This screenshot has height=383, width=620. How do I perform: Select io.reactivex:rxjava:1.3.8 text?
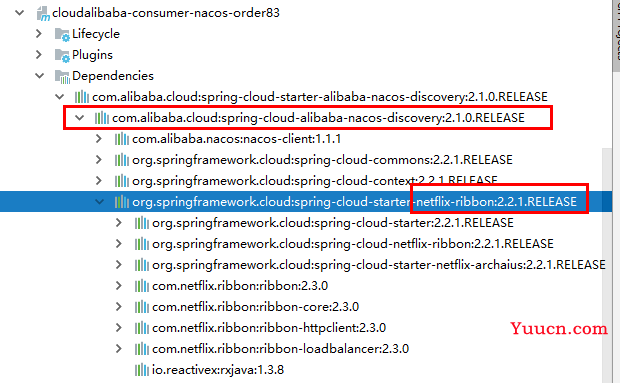[218, 370]
